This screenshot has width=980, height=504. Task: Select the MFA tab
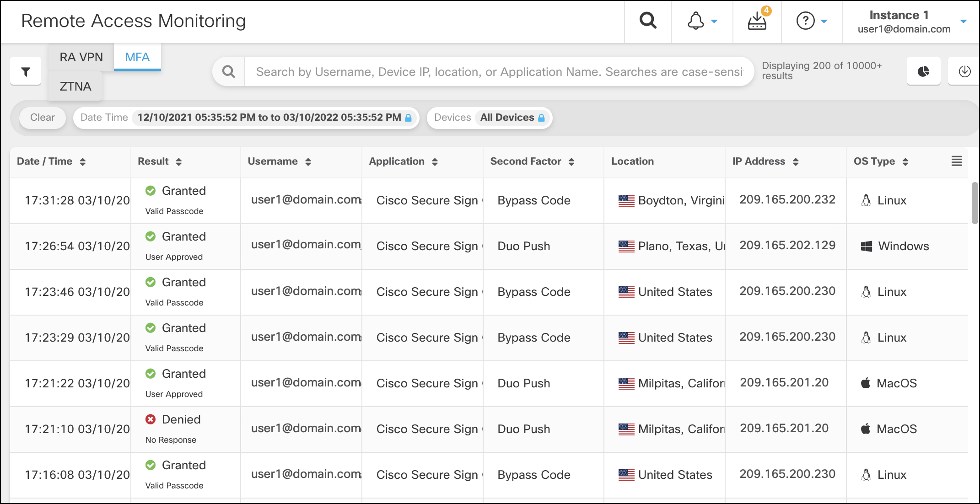137,57
